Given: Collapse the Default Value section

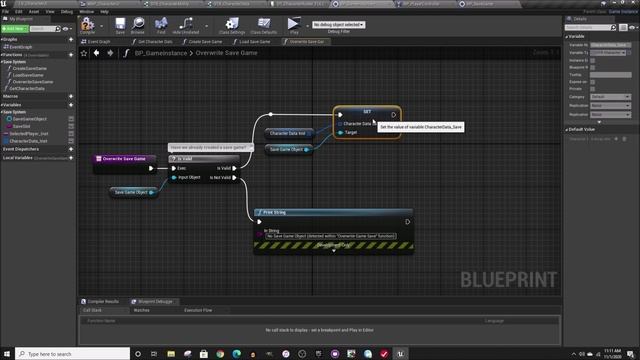Looking at the screenshot, I should 567,129.
